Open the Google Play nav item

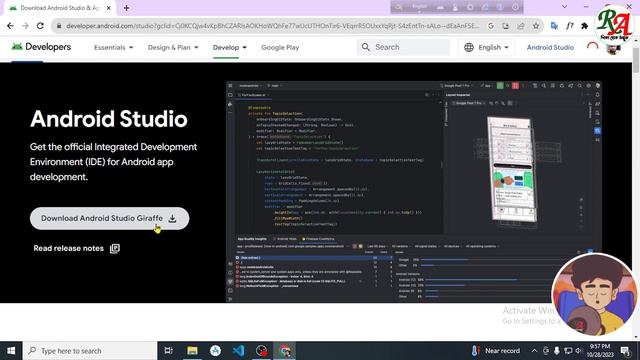[280, 47]
